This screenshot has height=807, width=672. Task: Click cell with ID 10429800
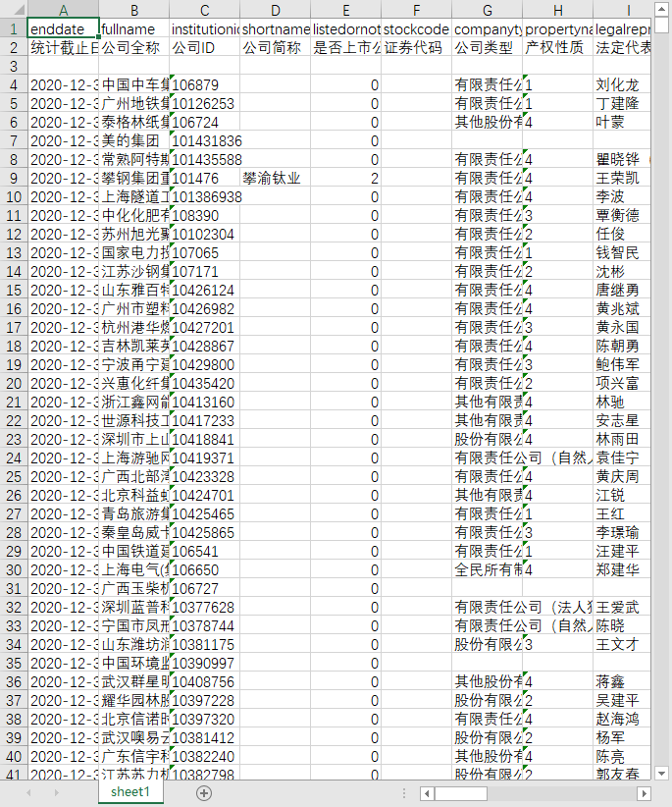[x=205, y=365]
